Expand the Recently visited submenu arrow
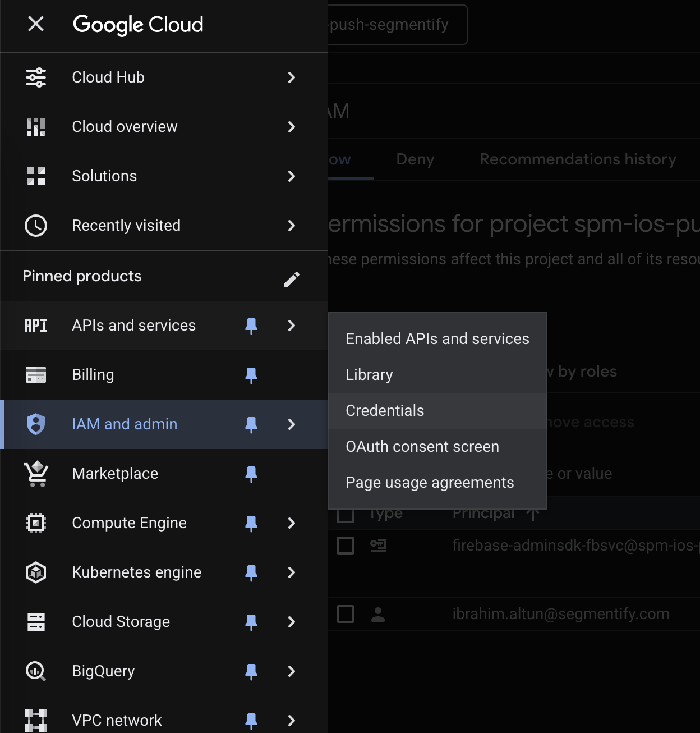 click(x=292, y=226)
